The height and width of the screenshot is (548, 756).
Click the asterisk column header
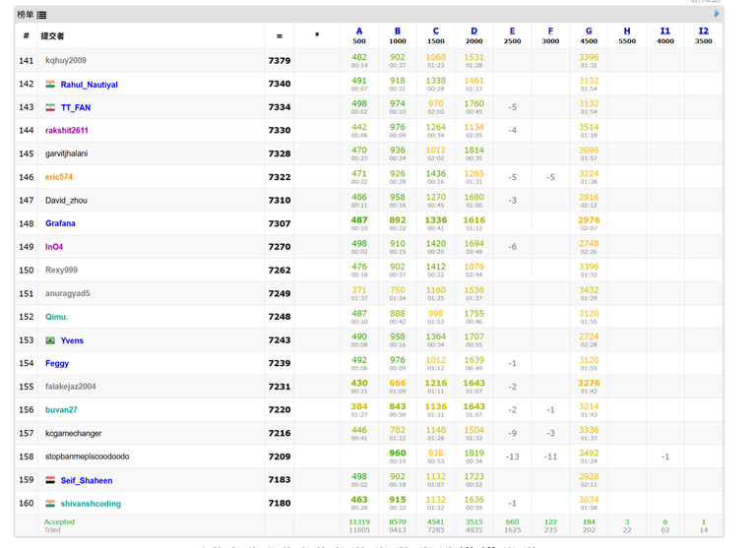pyautogui.click(x=316, y=36)
